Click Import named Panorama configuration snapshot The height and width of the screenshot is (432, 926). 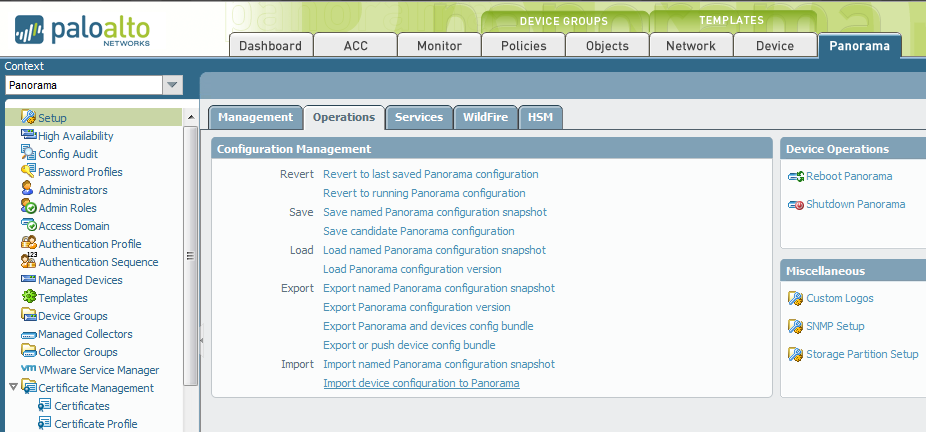pos(439,364)
